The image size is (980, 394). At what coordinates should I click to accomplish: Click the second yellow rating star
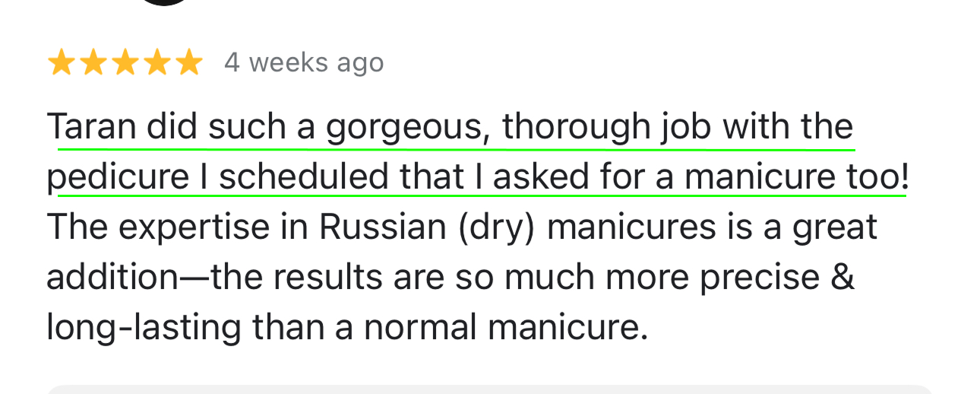tap(93, 63)
